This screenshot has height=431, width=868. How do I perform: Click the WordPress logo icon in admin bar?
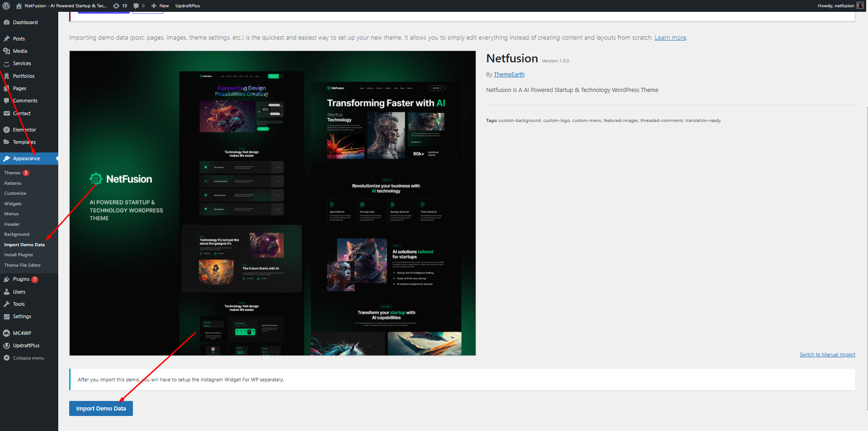6,6
